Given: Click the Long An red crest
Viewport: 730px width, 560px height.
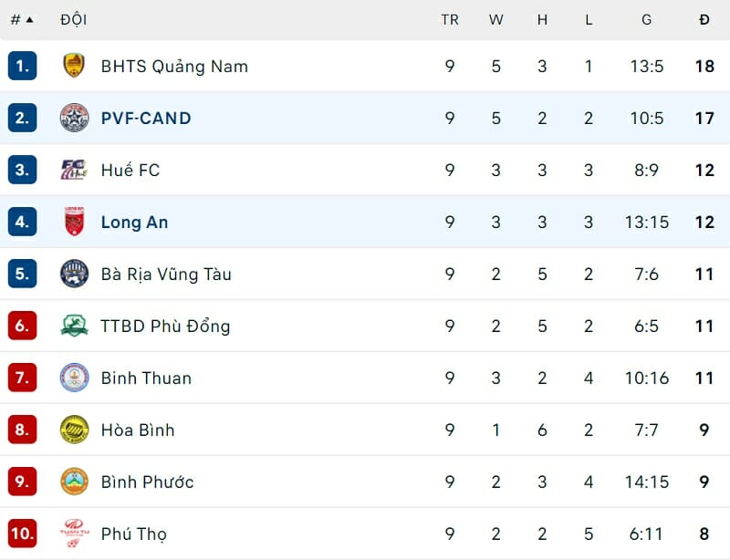Looking at the screenshot, I should (x=74, y=222).
